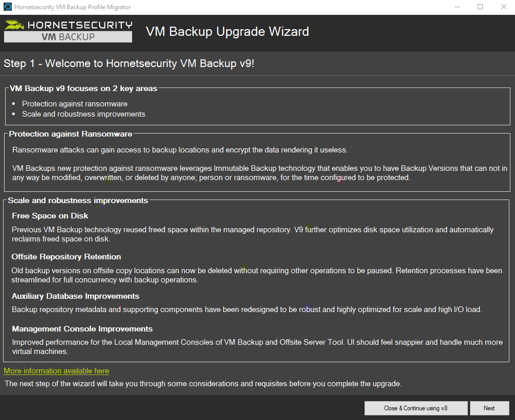This screenshot has height=420, width=515.
Task: Click the 'Scale and robustness improvements' bullet item
Action: click(x=83, y=114)
